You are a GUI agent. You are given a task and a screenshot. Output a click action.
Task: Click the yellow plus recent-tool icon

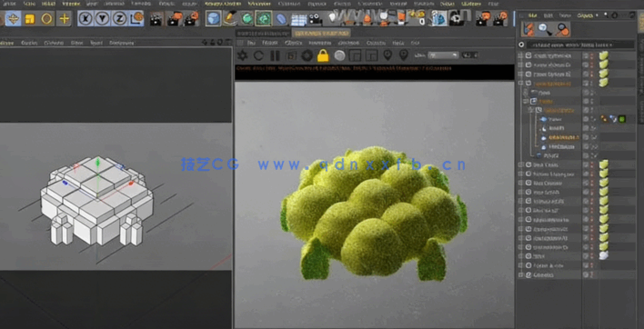coord(64,19)
